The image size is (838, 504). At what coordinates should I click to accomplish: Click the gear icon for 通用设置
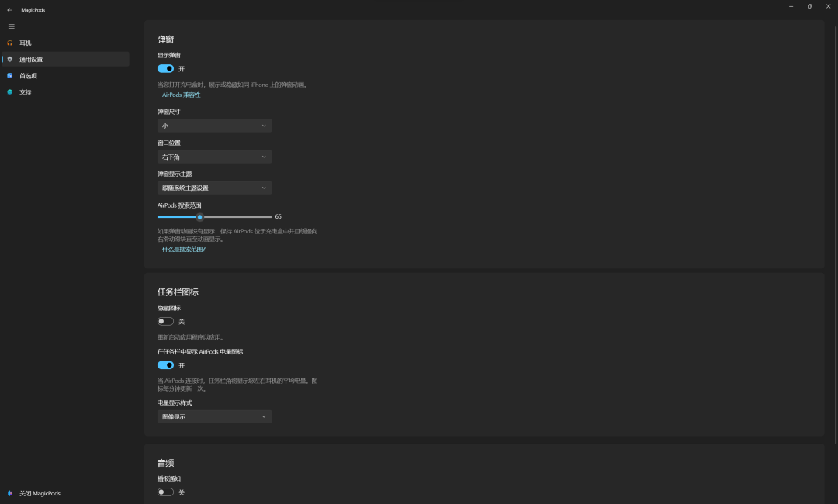click(x=9, y=59)
